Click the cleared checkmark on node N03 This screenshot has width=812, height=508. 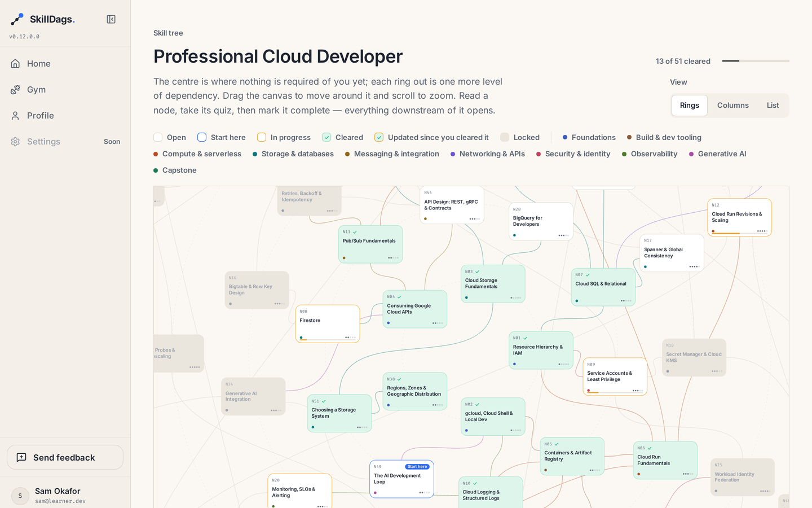pos(477,271)
